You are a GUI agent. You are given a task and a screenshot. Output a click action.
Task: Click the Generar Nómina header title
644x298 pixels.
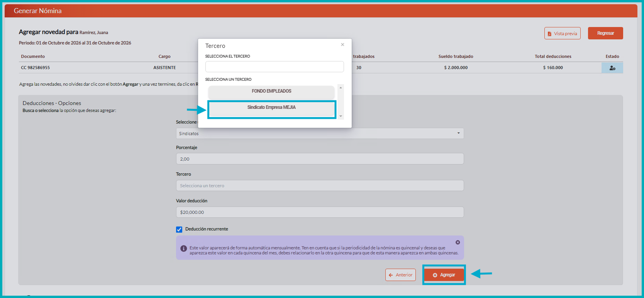pos(38,11)
